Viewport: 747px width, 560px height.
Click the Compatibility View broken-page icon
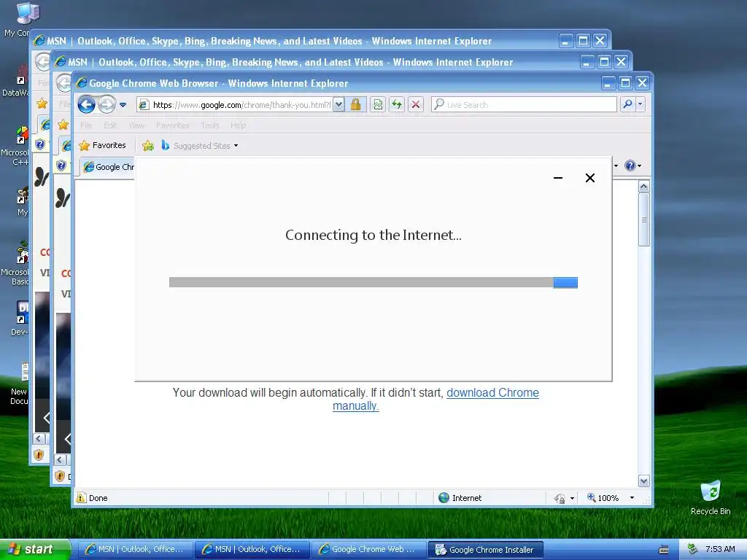378,104
